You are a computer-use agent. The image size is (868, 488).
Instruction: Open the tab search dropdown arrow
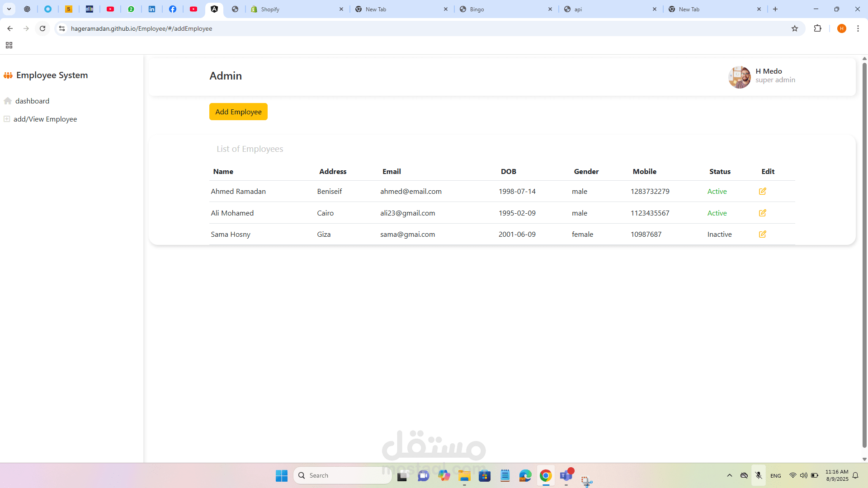click(x=9, y=9)
